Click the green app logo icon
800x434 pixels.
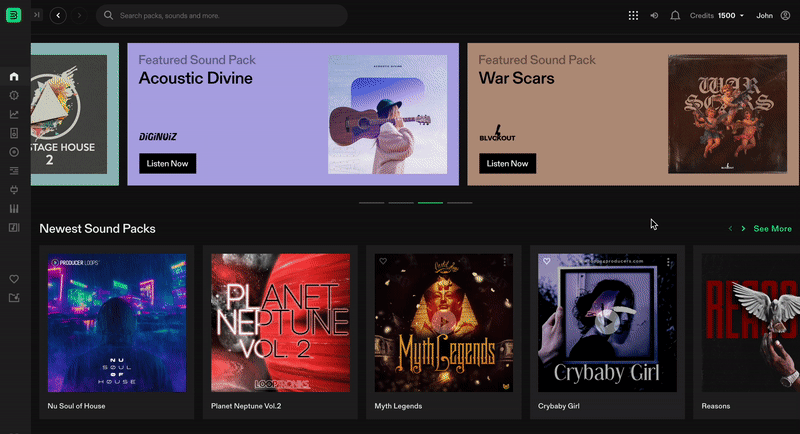[14, 15]
